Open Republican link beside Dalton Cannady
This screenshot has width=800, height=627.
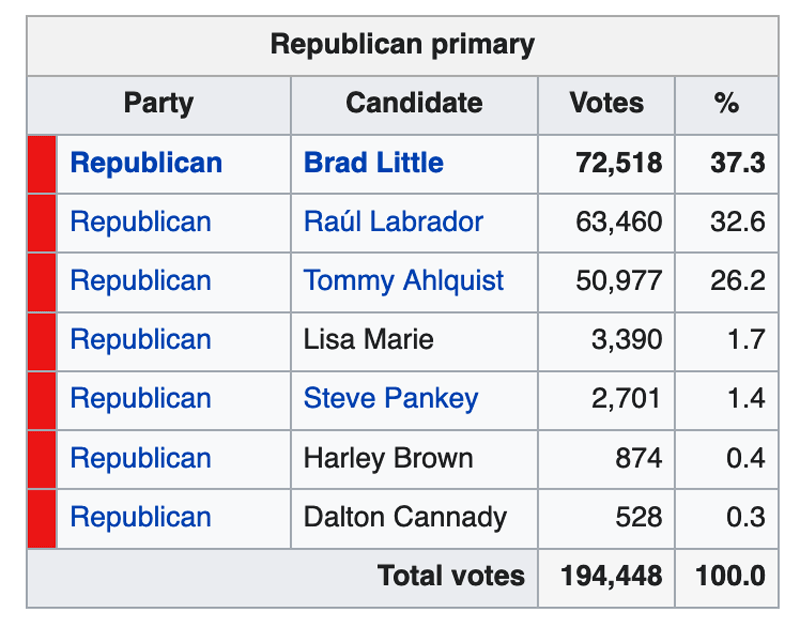pyautogui.click(x=140, y=517)
